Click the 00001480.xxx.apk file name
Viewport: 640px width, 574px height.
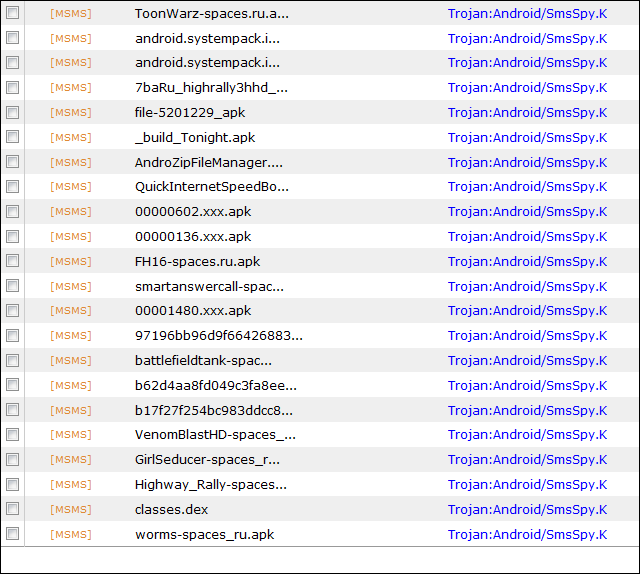pos(193,311)
